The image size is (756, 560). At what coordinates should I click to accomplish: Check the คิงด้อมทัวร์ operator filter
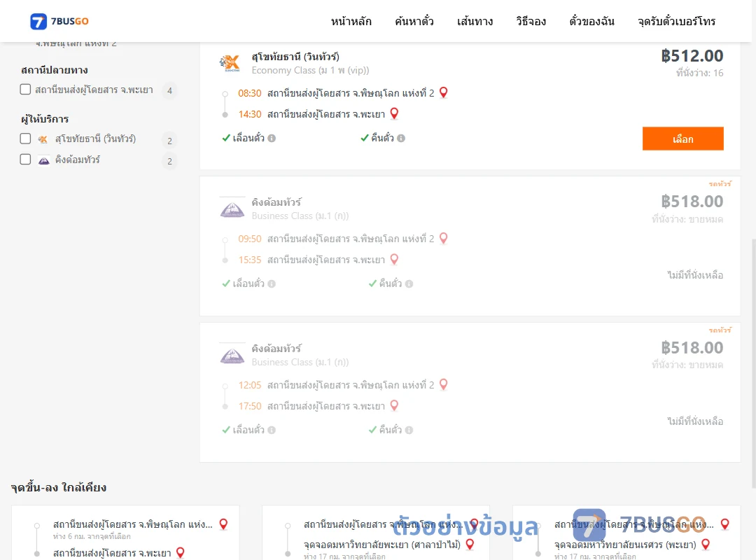26,159
